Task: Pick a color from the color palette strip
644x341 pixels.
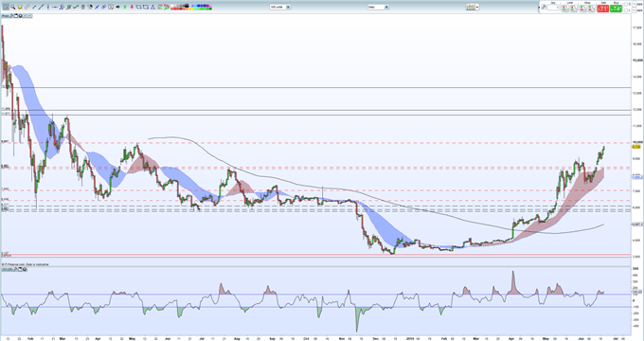Action: click(x=192, y=7)
